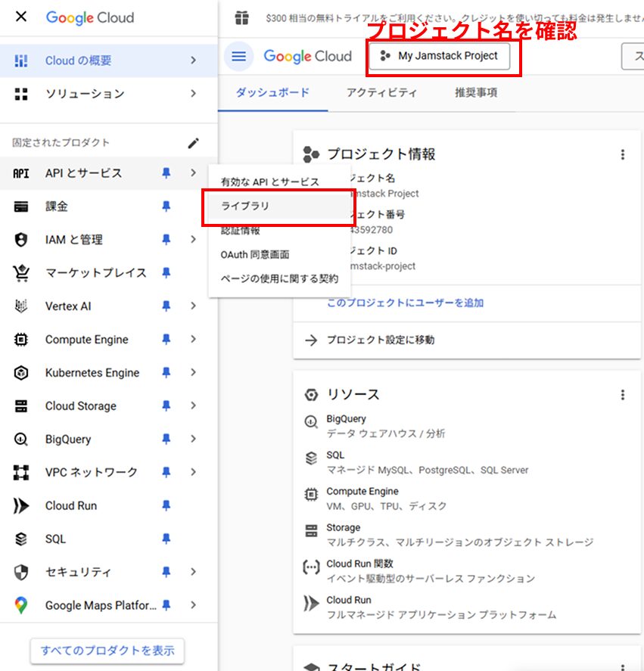644x671 pixels.
Task: Open the BigQuery resource link in リソース card
Action: pos(346,419)
